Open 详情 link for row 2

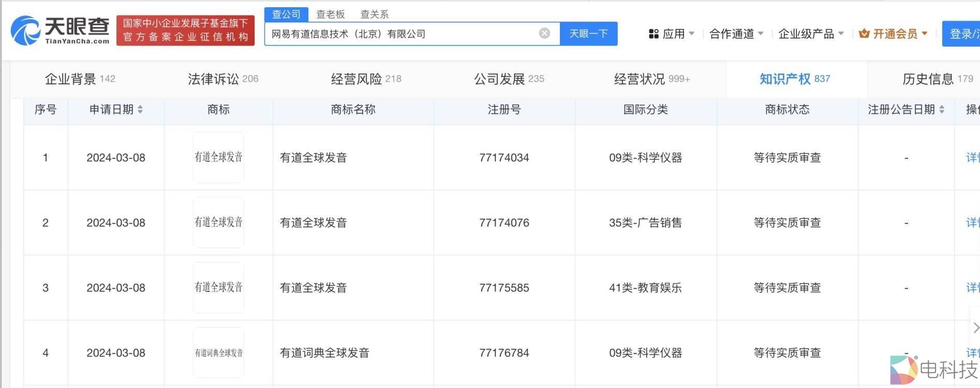pyautogui.click(x=972, y=222)
